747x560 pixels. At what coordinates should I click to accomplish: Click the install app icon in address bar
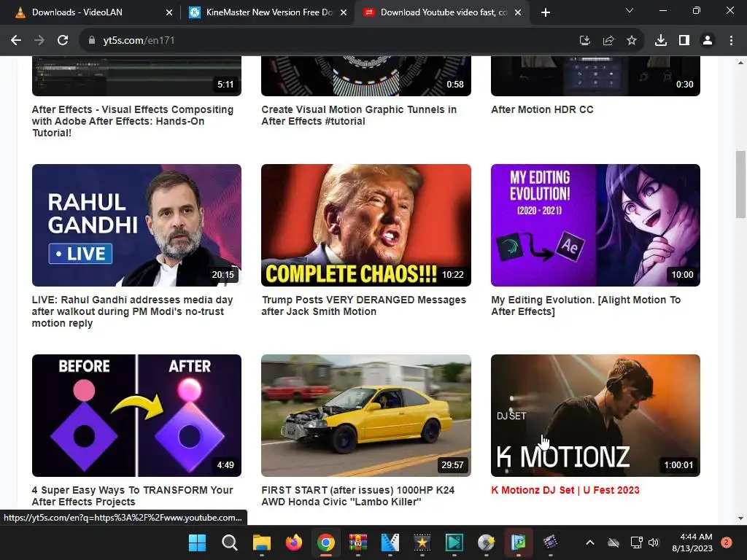click(x=584, y=41)
